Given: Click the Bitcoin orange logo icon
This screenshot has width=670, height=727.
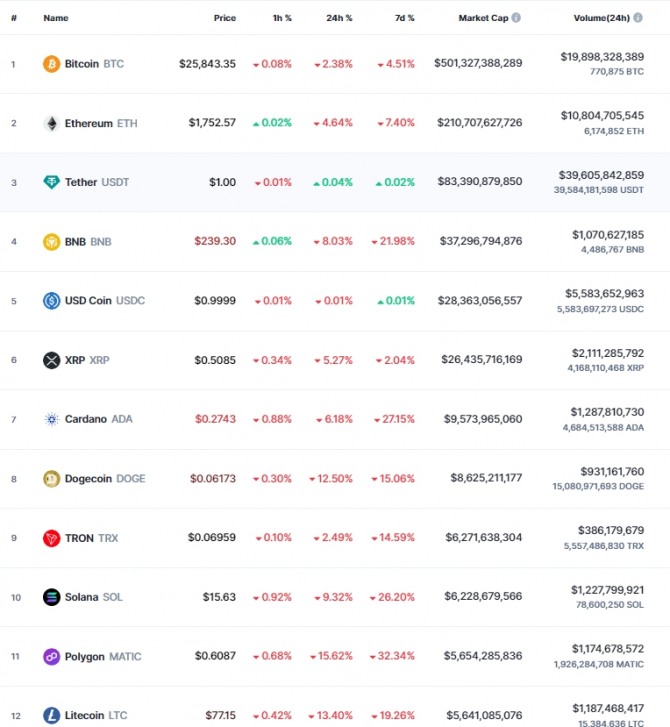Looking at the screenshot, I should tap(51, 64).
